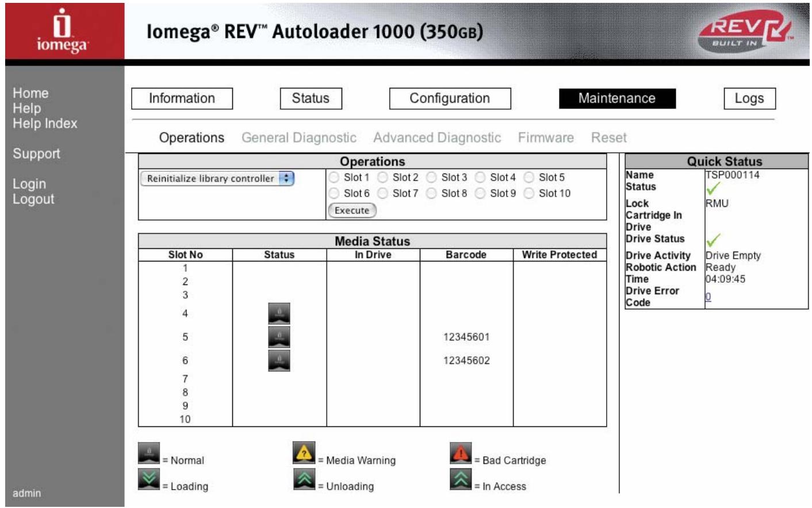This screenshot has width=812, height=508.
Task: Switch to General Diagnostic sub-tab
Action: (x=299, y=138)
